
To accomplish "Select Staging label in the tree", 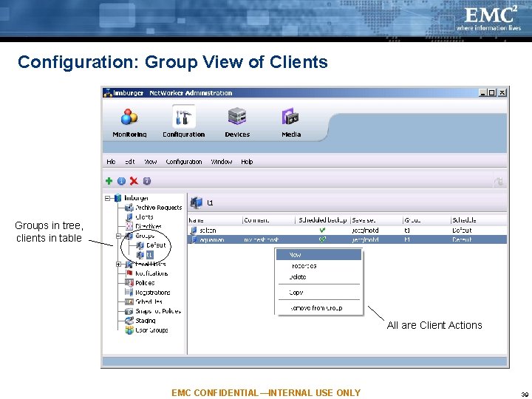I will [146, 321].
